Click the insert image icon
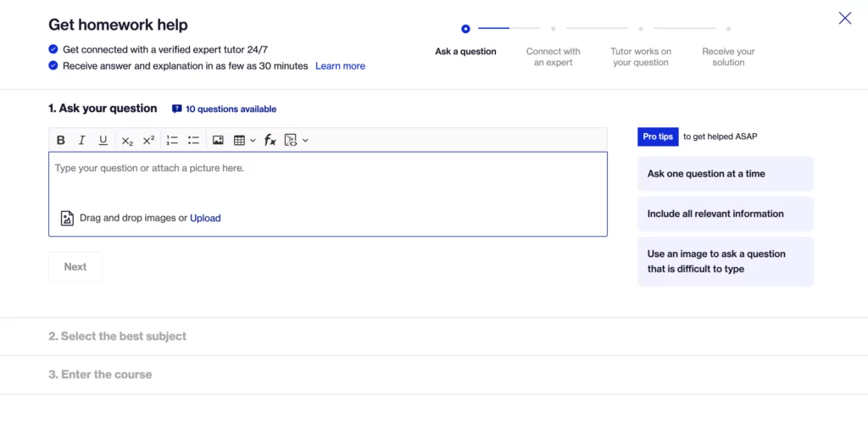868x436 pixels. tap(218, 140)
